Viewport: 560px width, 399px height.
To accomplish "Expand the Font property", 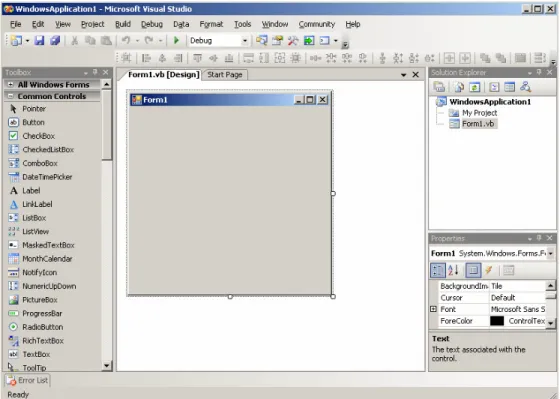I will 433,309.
